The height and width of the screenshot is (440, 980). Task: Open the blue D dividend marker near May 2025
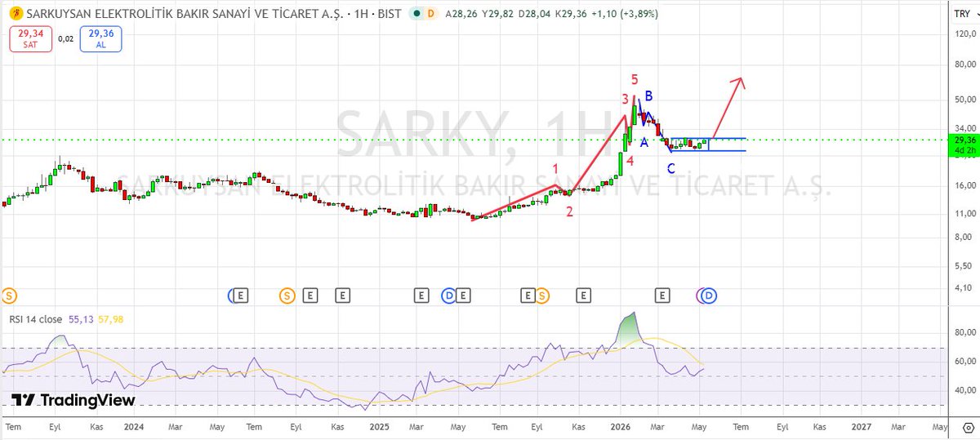pyautogui.click(x=448, y=295)
